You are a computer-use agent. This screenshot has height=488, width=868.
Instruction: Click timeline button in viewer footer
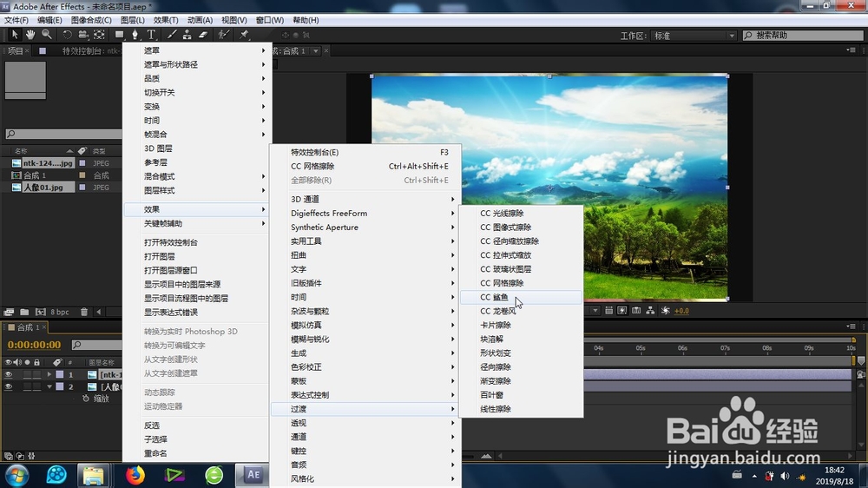pos(636,311)
